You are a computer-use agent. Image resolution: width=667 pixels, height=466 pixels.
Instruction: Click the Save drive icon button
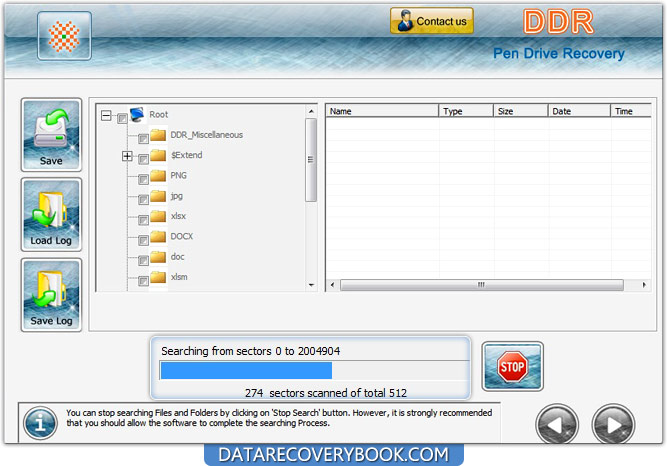click(x=51, y=135)
